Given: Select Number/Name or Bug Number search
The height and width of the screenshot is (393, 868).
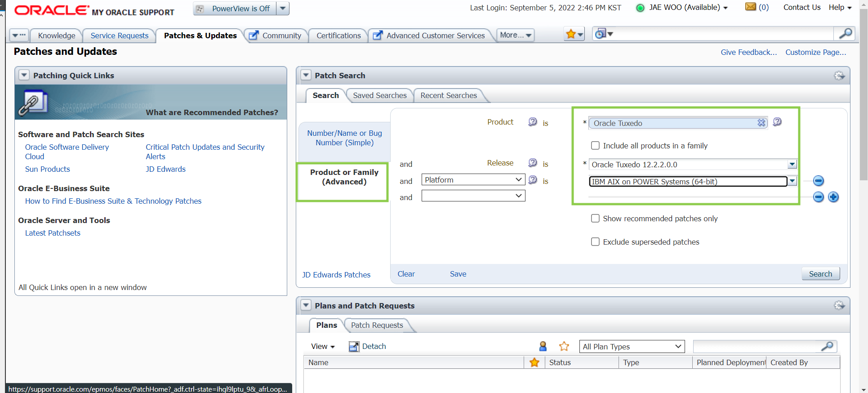Looking at the screenshot, I should 344,138.
